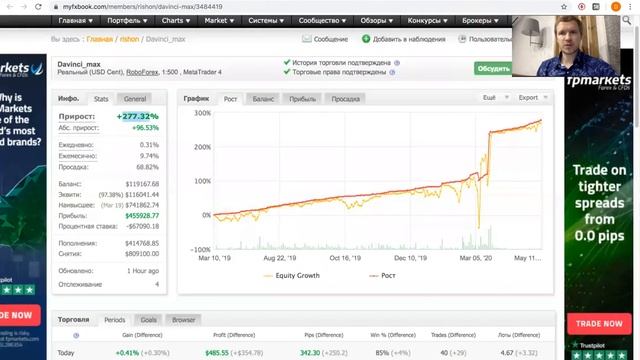
Task: Expand the Ещё chart options dropdown
Action: point(496,98)
